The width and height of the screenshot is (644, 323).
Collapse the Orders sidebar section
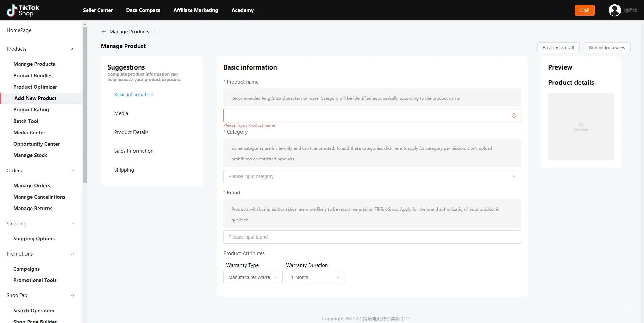coord(73,171)
